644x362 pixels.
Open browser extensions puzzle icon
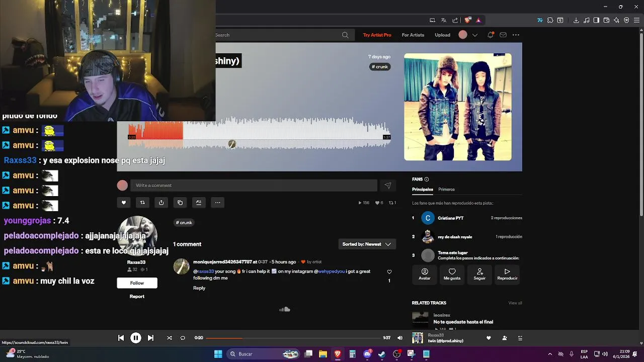coord(550,20)
